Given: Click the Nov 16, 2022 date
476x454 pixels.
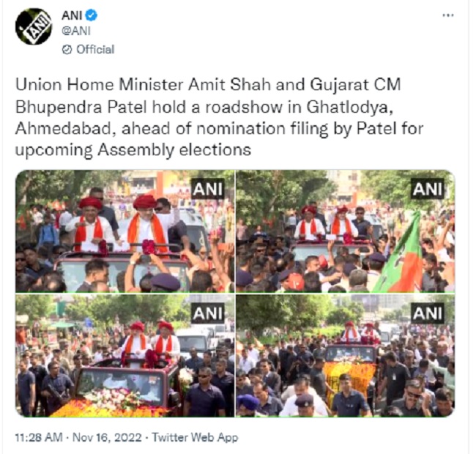Looking at the screenshot, I should 107,437.
